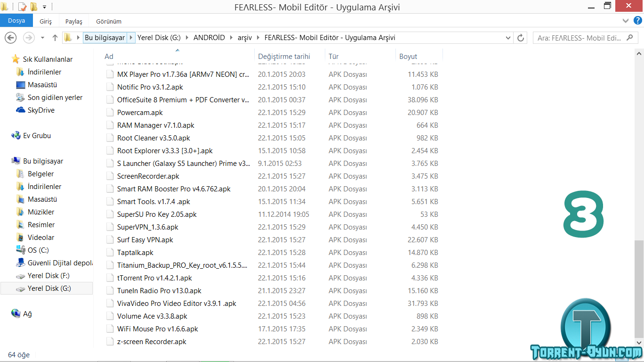Screen dimensions: 644x362
Task: Click the Up one level arrow
Action: pyautogui.click(x=55, y=38)
